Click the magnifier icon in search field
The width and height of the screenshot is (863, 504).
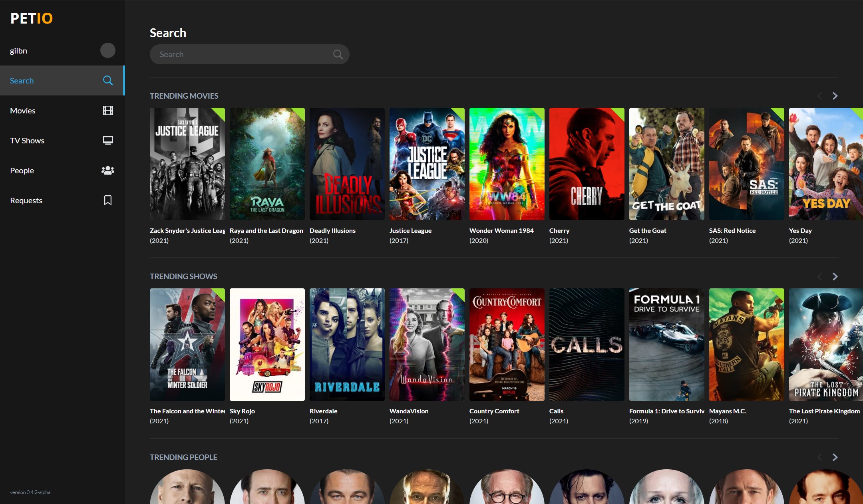click(x=338, y=54)
